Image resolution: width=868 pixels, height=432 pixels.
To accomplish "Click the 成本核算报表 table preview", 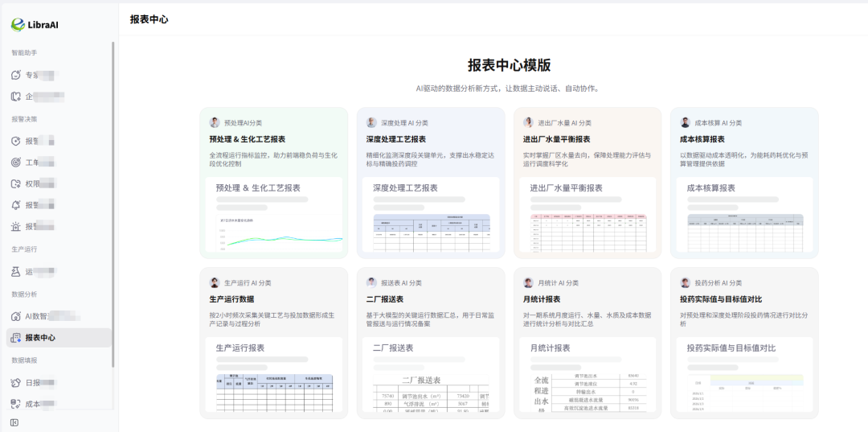I will pos(745,232).
